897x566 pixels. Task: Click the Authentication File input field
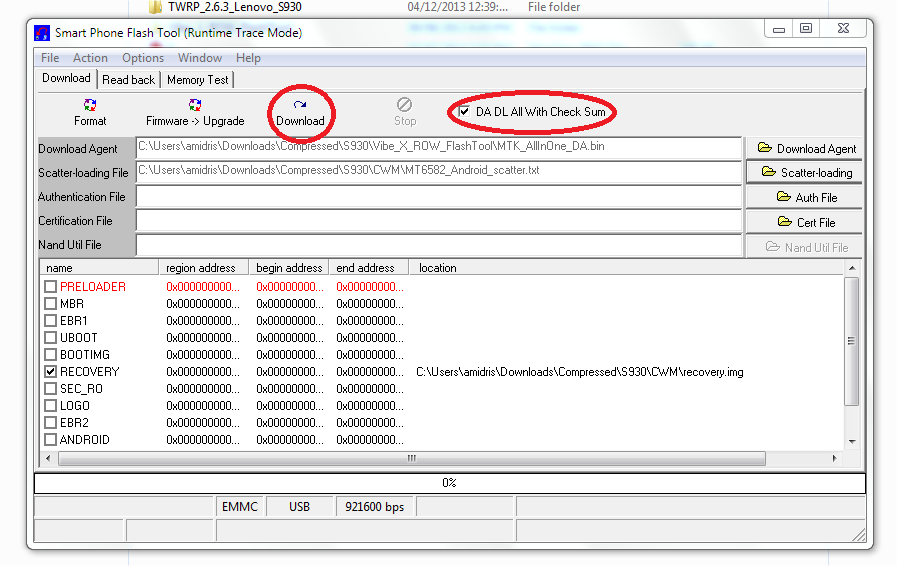coord(439,196)
